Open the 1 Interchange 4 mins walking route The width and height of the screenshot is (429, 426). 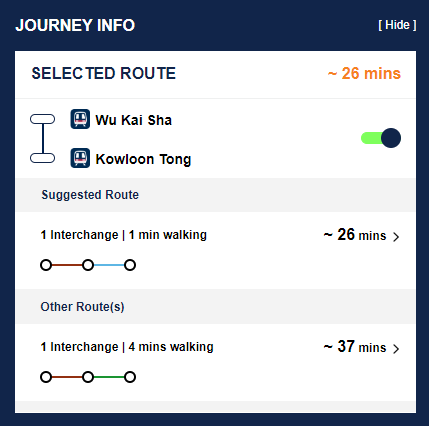pos(215,363)
